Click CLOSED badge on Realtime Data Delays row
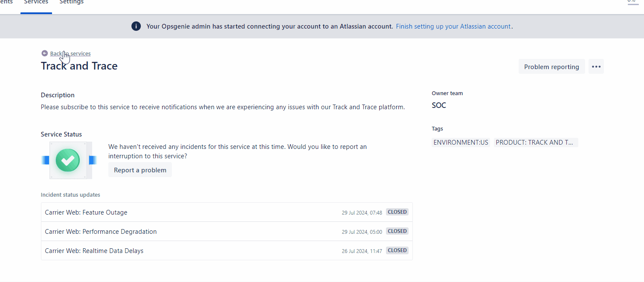Screen dimensions: 644x282 397,250
